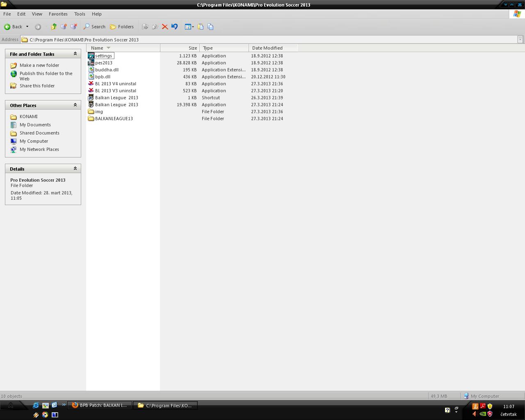Select the settings application file

(x=103, y=56)
